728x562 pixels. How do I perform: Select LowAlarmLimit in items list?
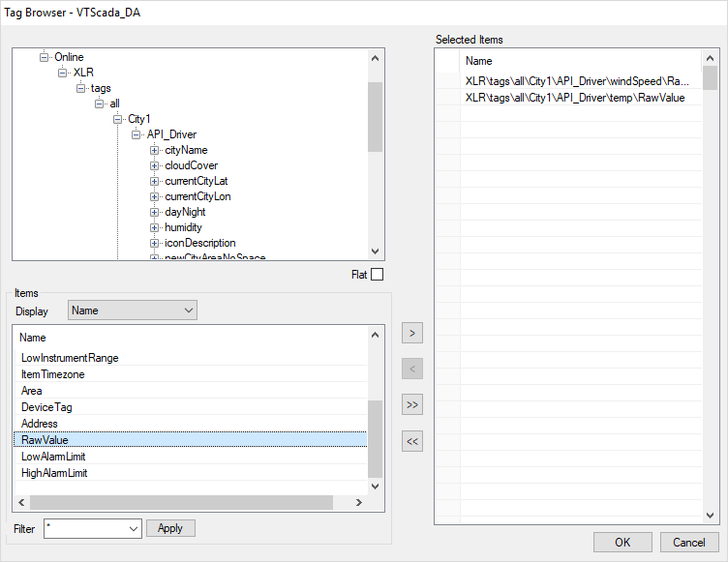tap(191, 457)
